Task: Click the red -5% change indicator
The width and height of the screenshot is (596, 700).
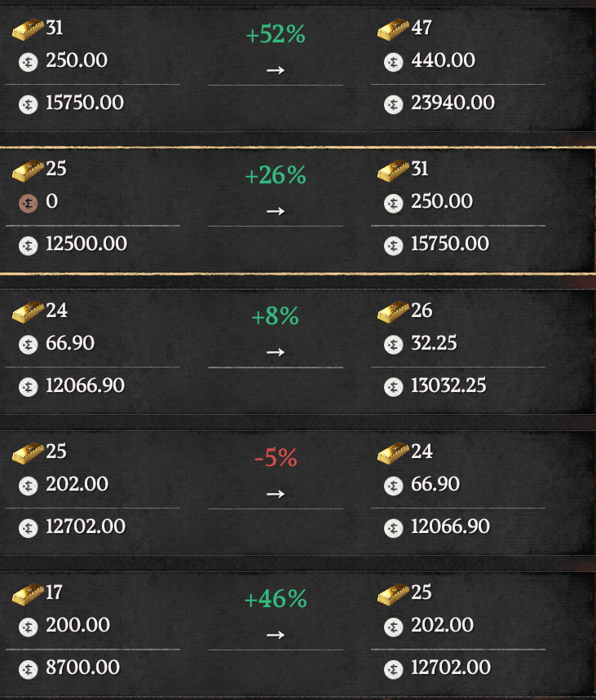Action: 276,458
